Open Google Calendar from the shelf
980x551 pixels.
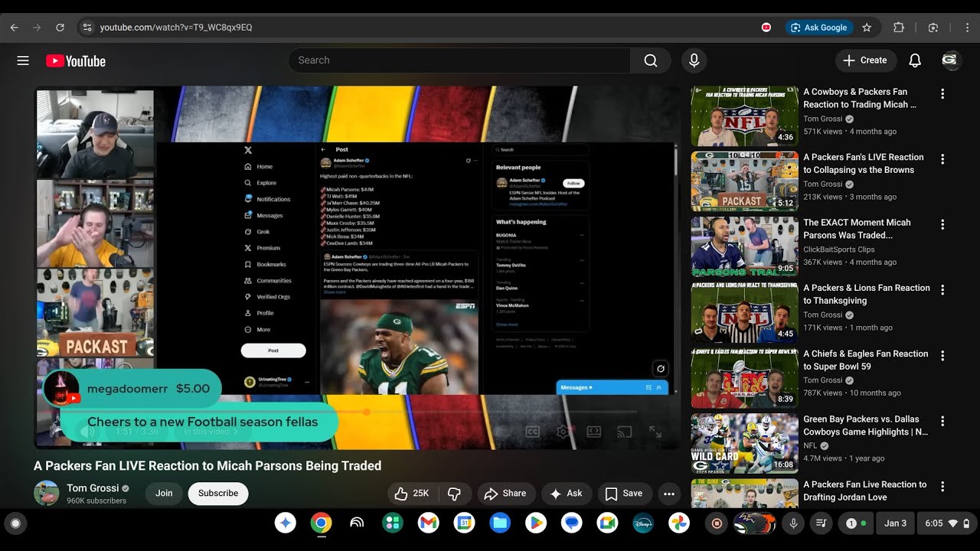[x=464, y=523]
